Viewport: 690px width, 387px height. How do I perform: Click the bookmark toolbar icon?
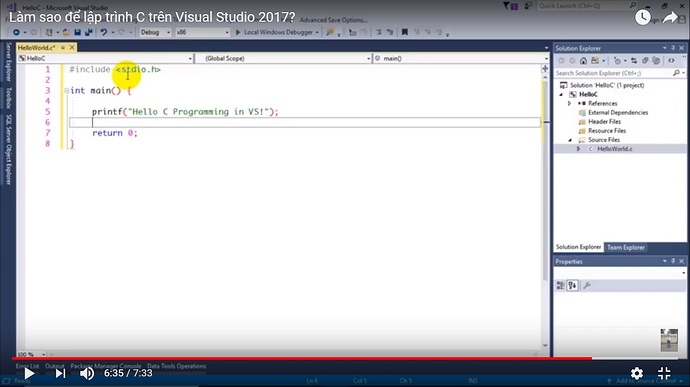tap(404, 32)
